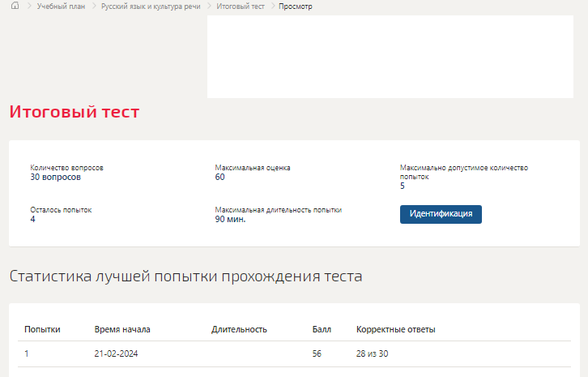
Task: Open Русский язык и культура речи breadcrumb
Action: click(151, 6)
